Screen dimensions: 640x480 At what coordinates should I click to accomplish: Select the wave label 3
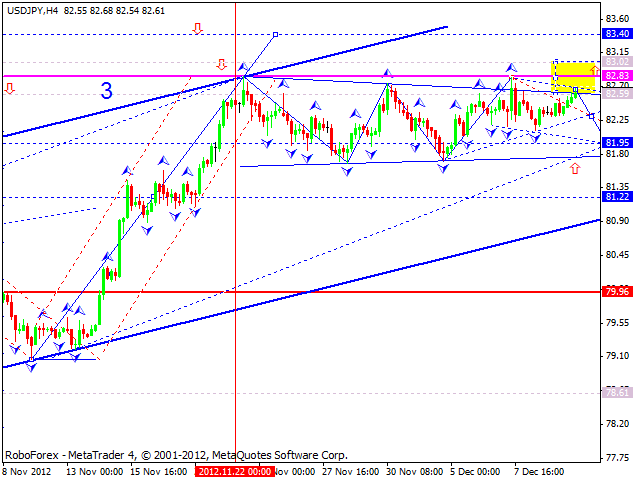pyautogui.click(x=106, y=91)
